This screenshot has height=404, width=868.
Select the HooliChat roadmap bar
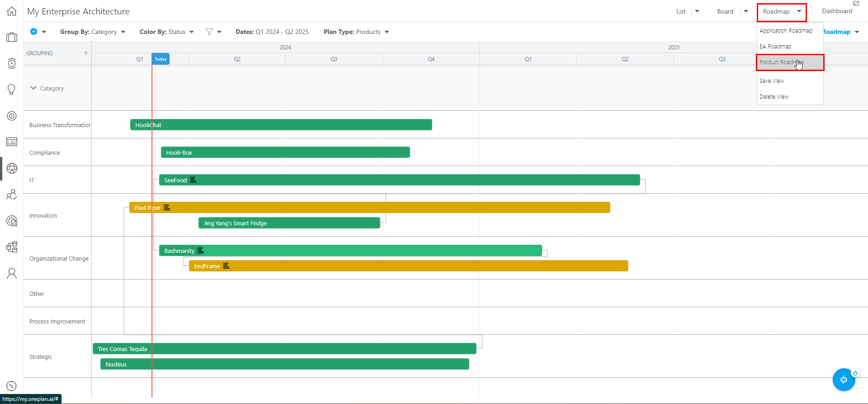tap(281, 125)
